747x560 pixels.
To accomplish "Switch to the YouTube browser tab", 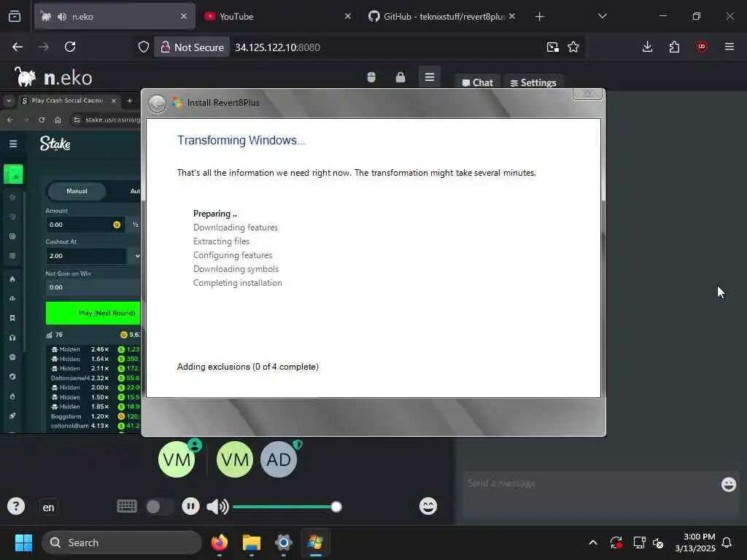I will (277, 16).
